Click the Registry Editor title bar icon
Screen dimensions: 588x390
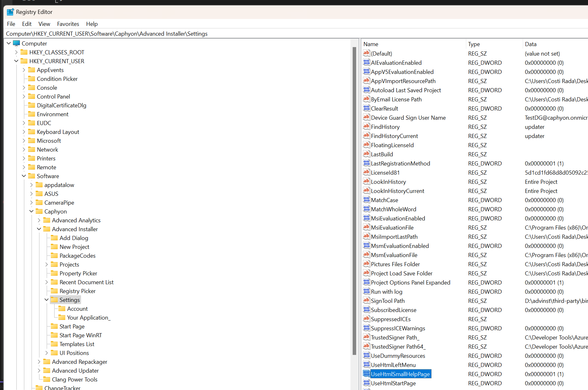10,12
